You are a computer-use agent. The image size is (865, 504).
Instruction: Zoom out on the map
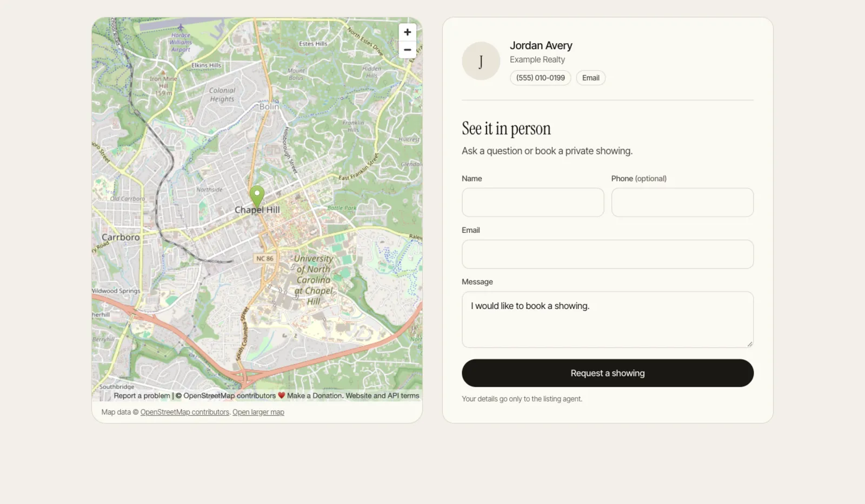[408, 50]
